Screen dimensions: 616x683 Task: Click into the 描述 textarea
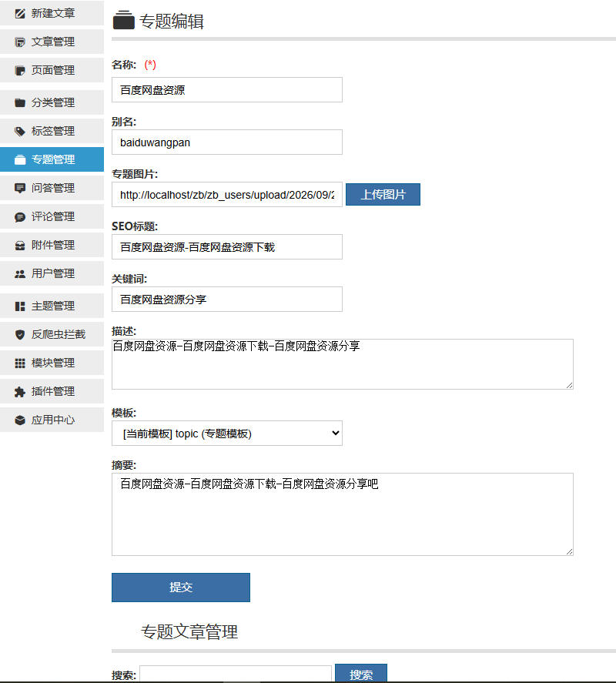coord(343,364)
